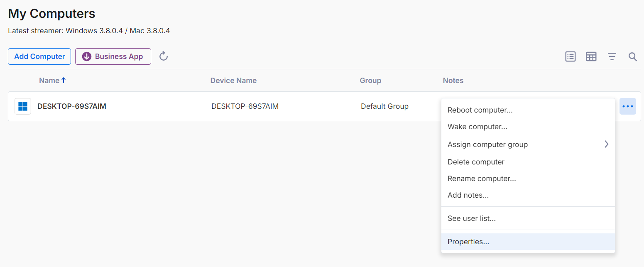Open See user list
The image size is (644, 267).
472,218
